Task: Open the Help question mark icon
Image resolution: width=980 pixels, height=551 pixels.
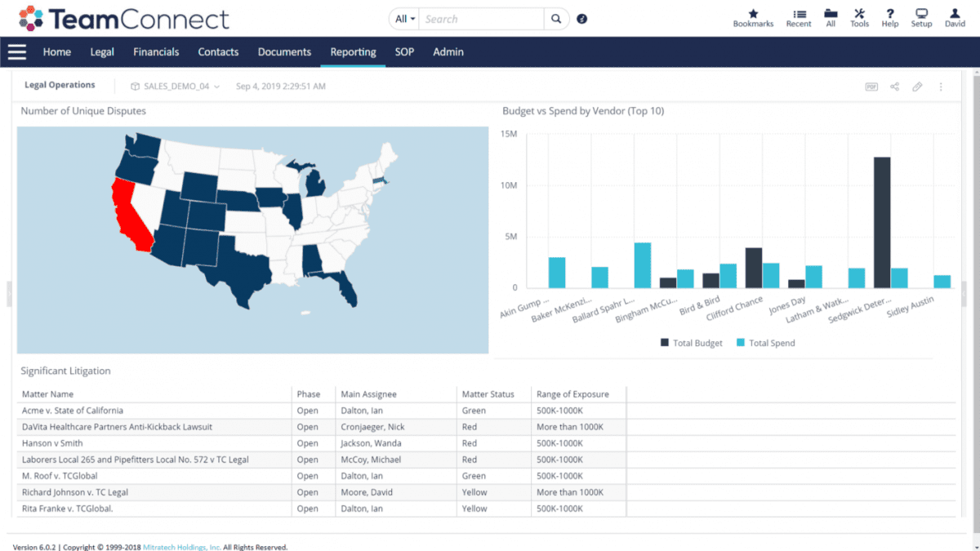Action: (x=890, y=14)
